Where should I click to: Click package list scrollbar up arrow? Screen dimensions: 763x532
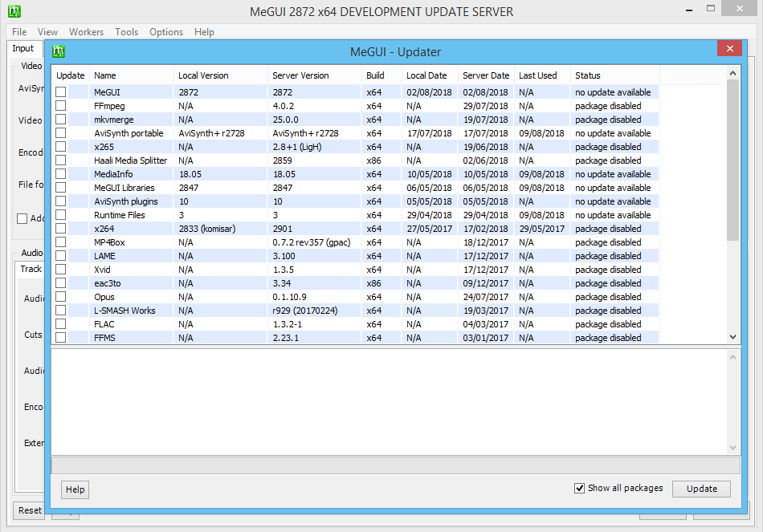[732, 73]
